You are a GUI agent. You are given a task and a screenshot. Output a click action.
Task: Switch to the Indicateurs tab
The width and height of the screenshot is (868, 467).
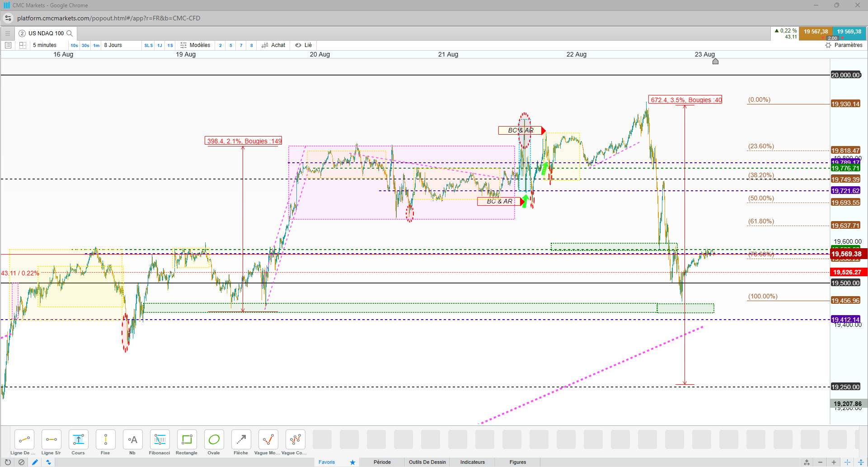tap(473, 462)
